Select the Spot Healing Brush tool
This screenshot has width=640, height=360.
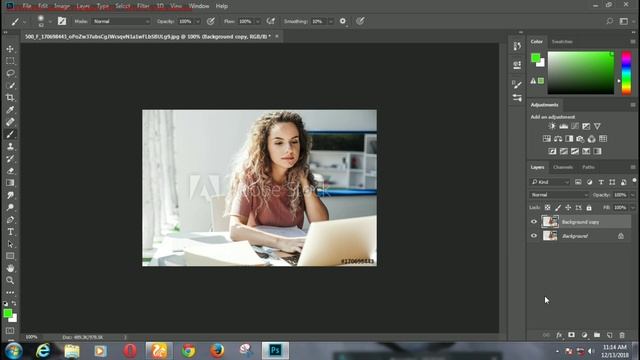point(10,122)
